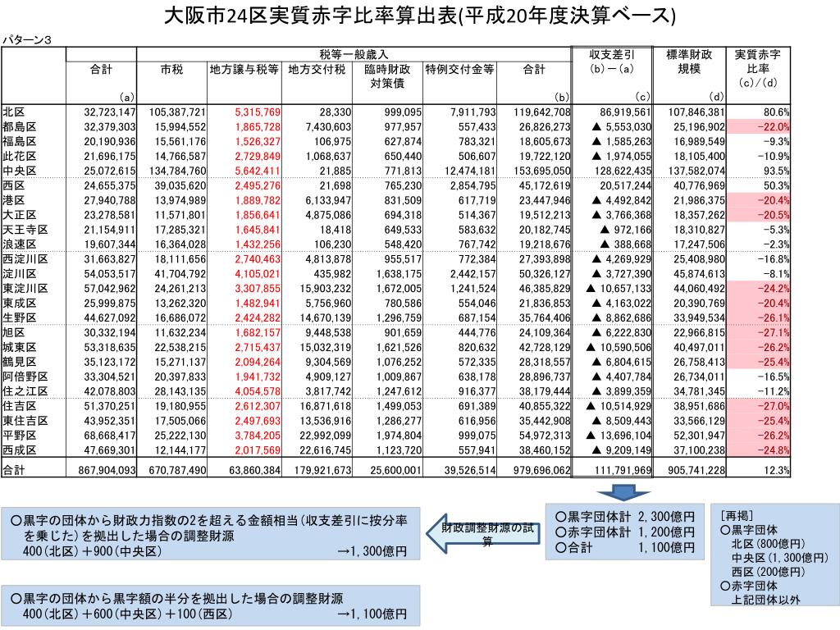The height and width of the screenshot is (630, 840).
Task: Click the 旭区 row label
Action: point(14,332)
